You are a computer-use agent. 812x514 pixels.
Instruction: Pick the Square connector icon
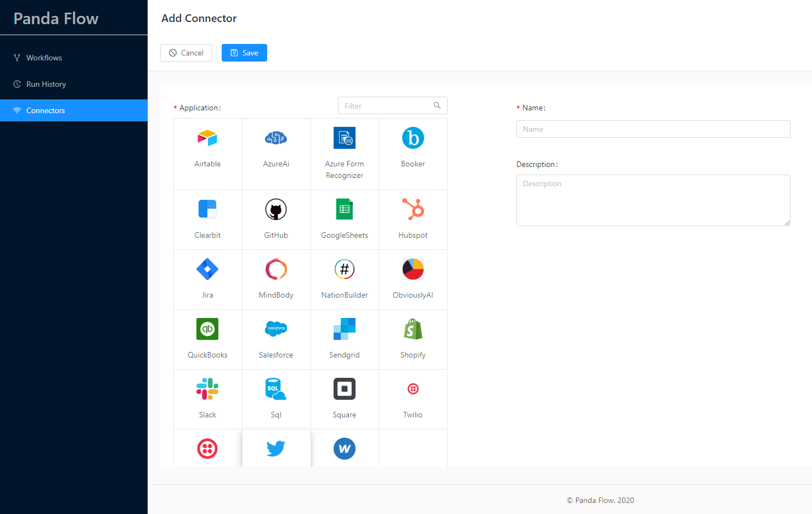(x=345, y=389)
